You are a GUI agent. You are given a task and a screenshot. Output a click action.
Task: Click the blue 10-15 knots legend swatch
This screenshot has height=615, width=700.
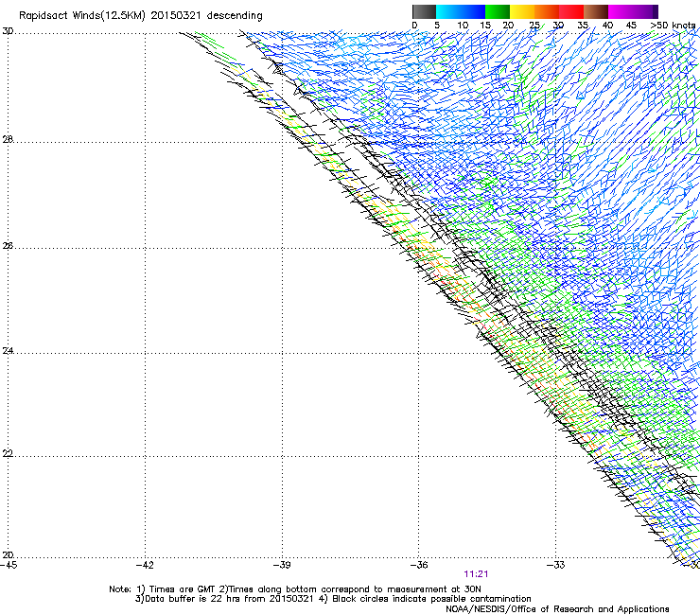(x=473, y=11)
